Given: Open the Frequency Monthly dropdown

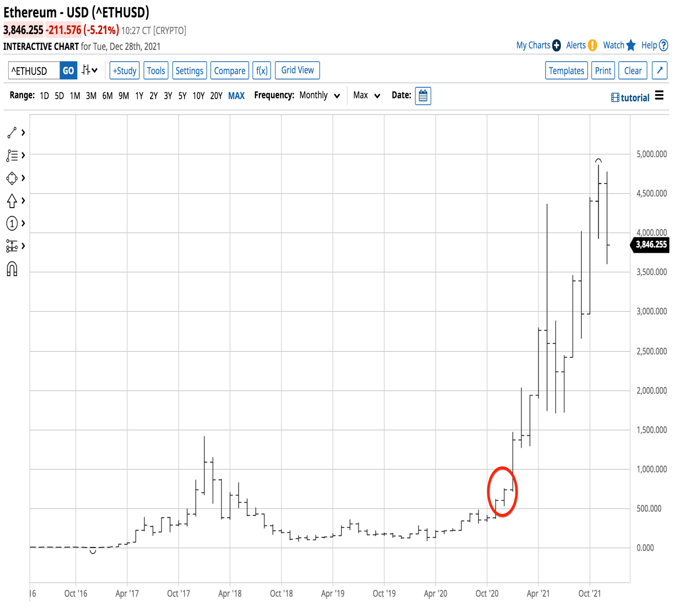Looking at the screenshot, I should [x=320, y=95].
